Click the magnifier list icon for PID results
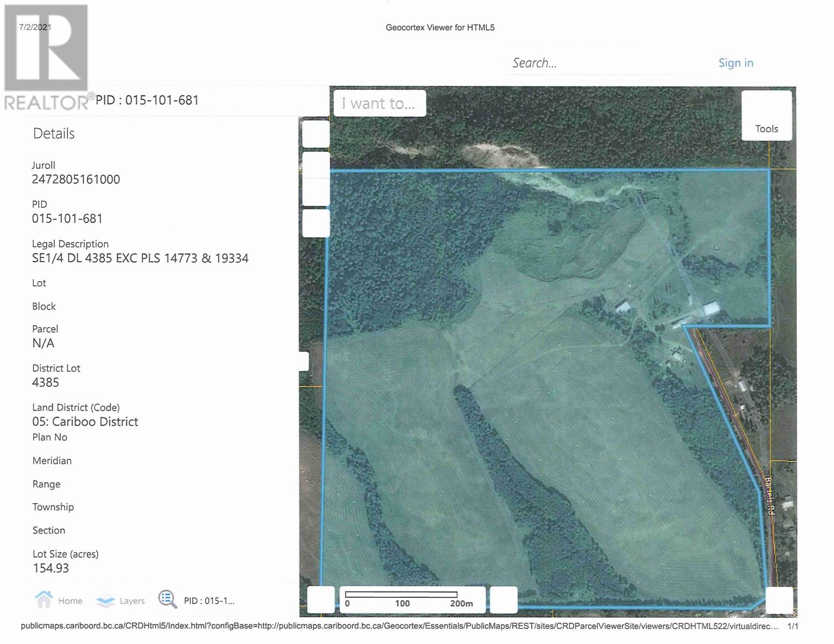 click(x=167, y=599)
